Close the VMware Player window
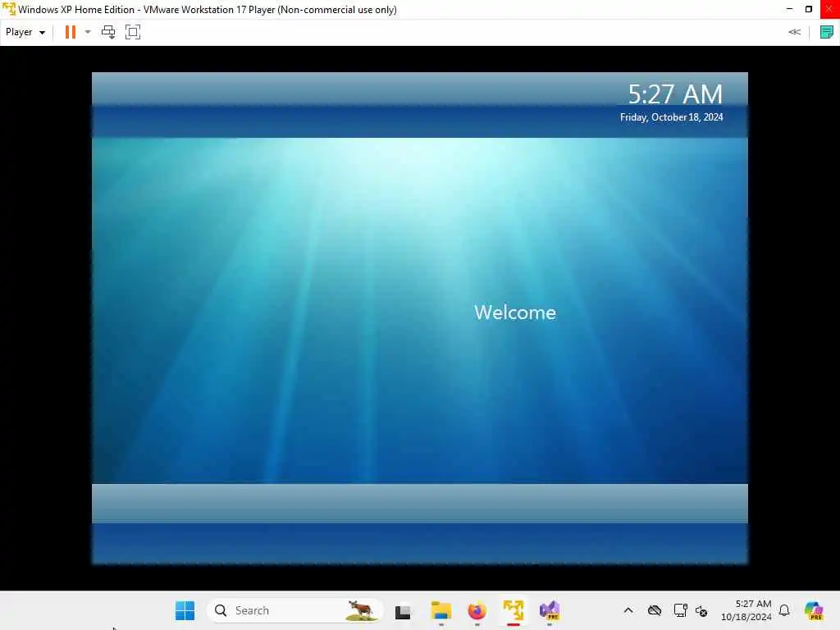840x630 pixels. (829, 9)
